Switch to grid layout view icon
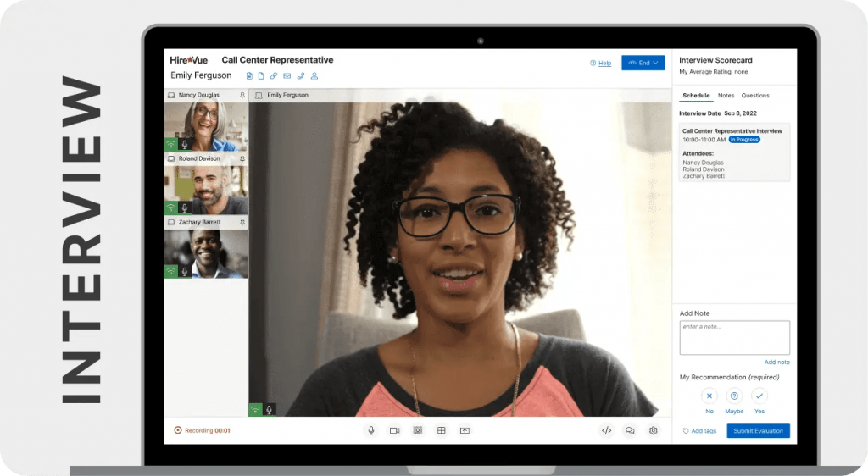 [x=441, y=430]
